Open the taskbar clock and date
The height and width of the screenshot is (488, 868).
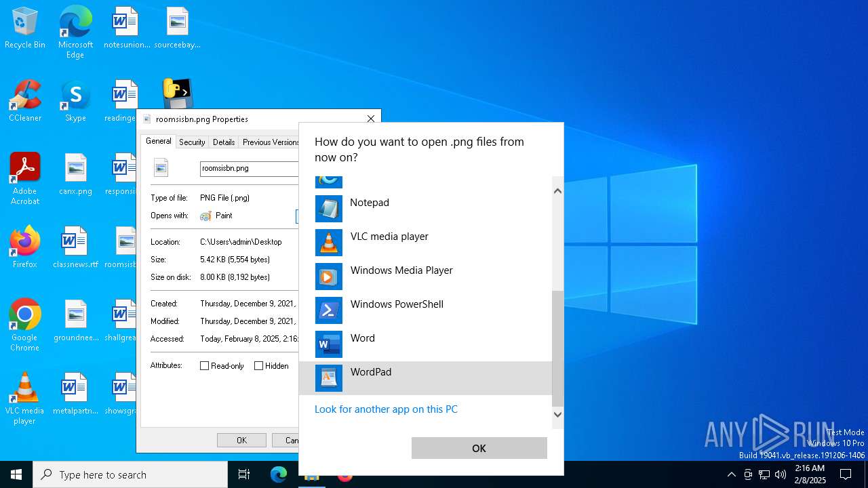point(810,474)
